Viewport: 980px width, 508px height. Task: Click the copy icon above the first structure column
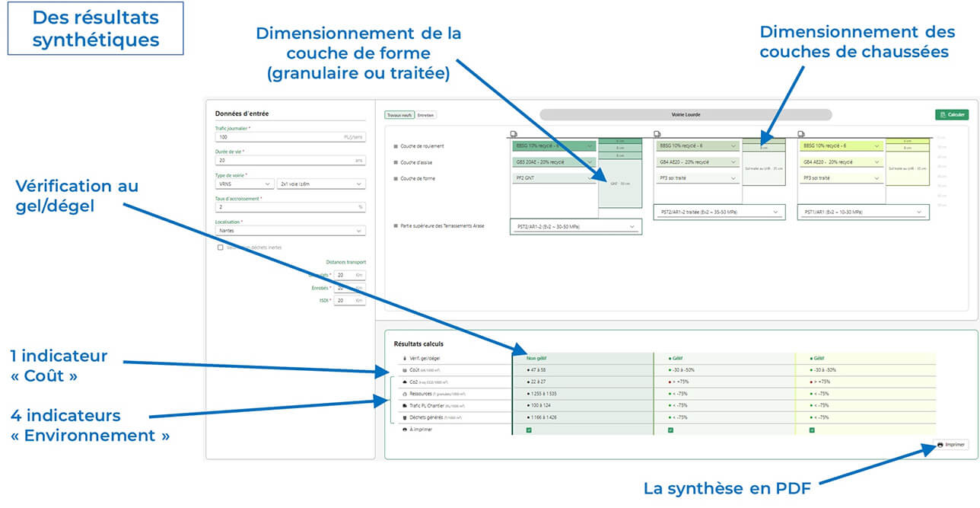point(514,133)
